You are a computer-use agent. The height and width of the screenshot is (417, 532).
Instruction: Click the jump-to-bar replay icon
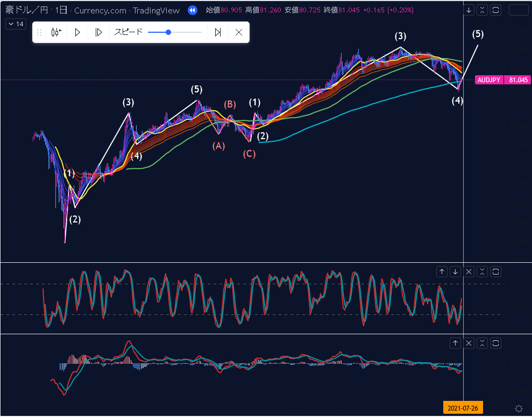click(56, 32)
